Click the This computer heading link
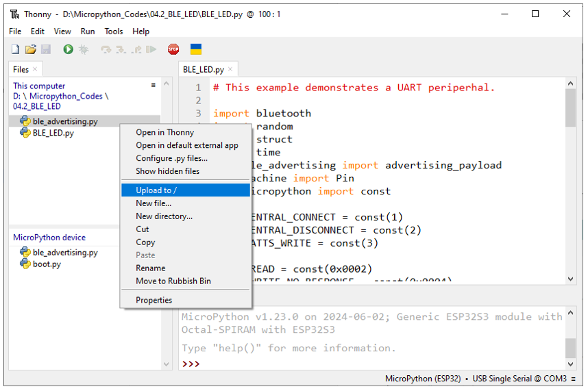 click(x=39, y=86)
